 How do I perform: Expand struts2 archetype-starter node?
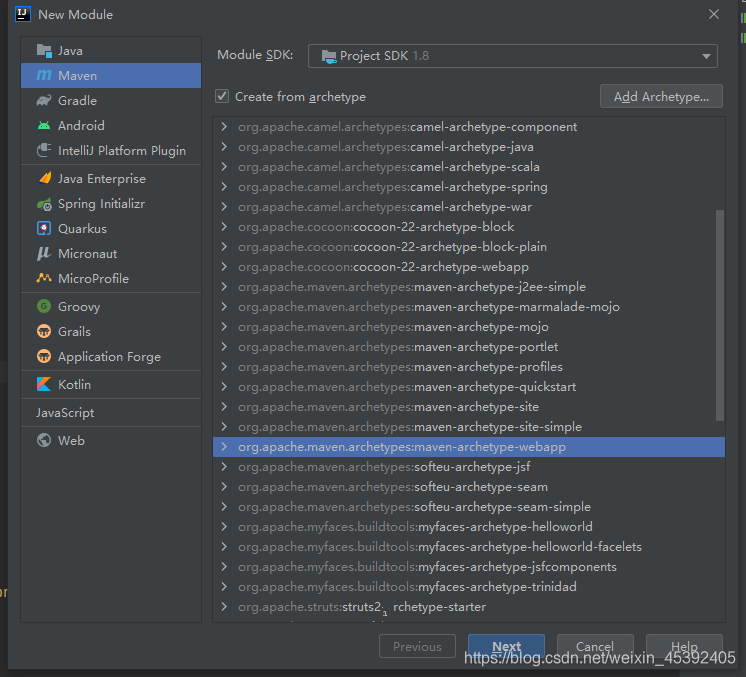pos(224,606)
